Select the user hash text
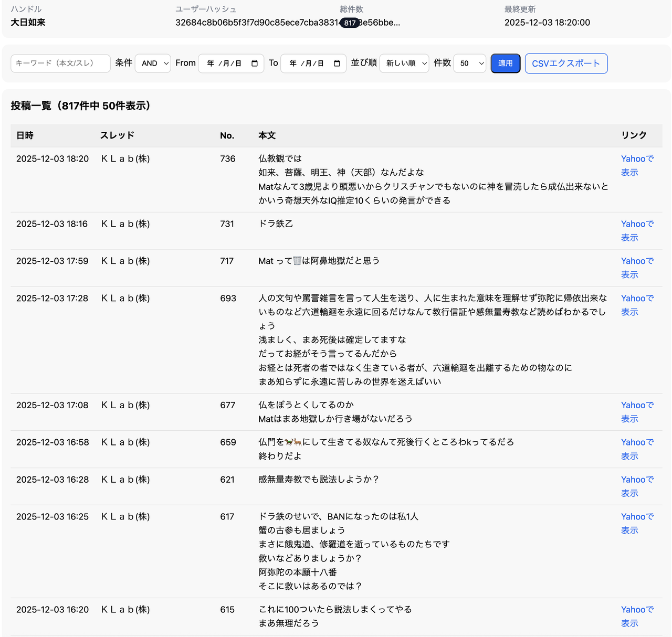 pyautogui.click(x=257, y=23)
